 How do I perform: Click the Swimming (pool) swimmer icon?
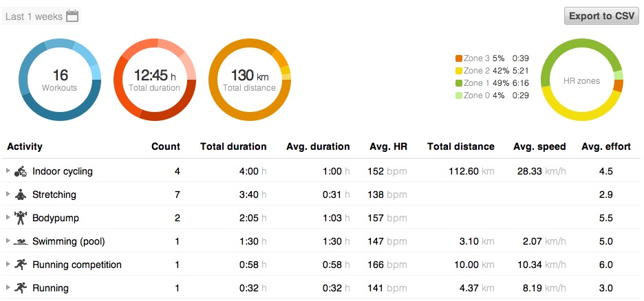click(x=21, y=241)
